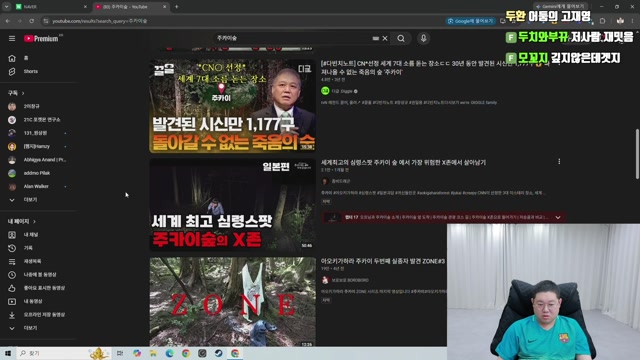
Task: Click the browser forward arrow
Action: point(19,21)
